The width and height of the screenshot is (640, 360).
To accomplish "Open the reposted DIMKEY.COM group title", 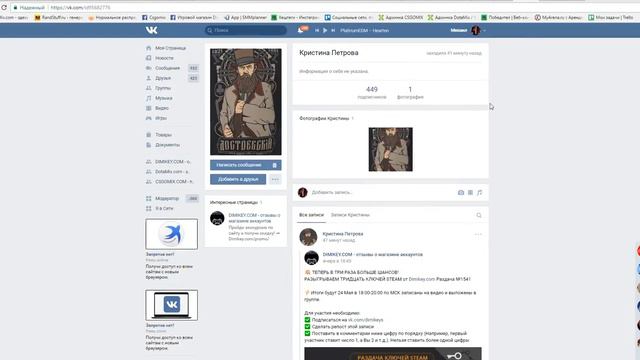I will (373, 254).
